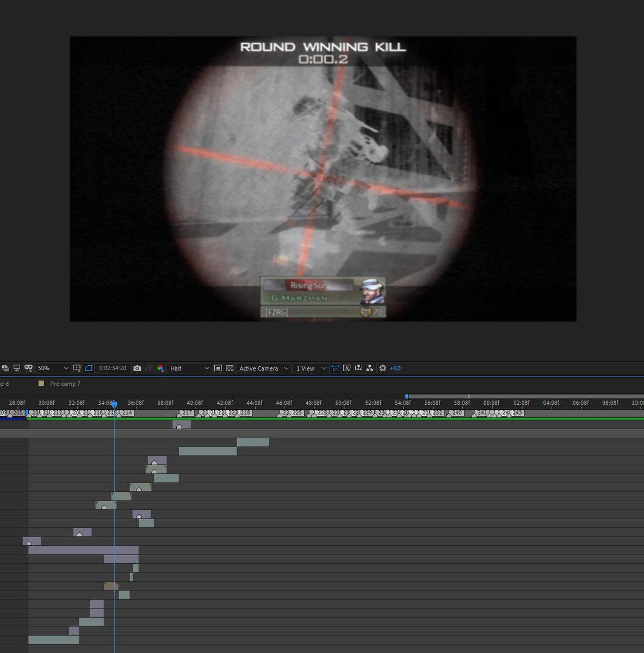Click the current time display 0:02:34:20
This screenshot has width=644, height=653.
tap(113, 368)
